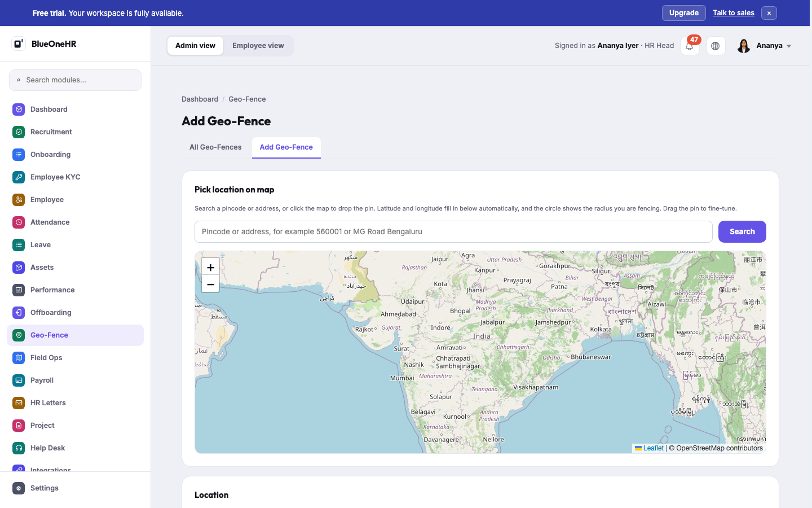This screenshot has width=812, height=508.
Task: Open the Dashboard breadcrumb link
Action: pyautogui.click(x=200, y=99)
